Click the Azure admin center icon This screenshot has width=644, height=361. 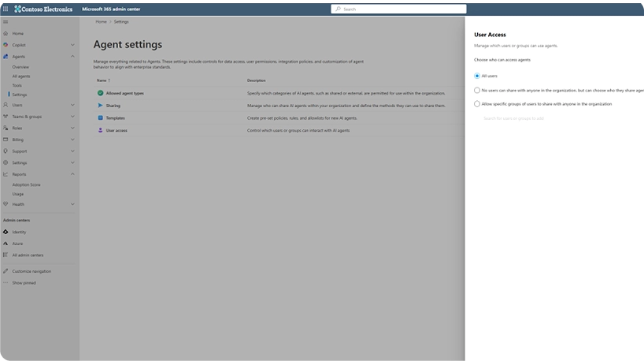click(6, 244)
